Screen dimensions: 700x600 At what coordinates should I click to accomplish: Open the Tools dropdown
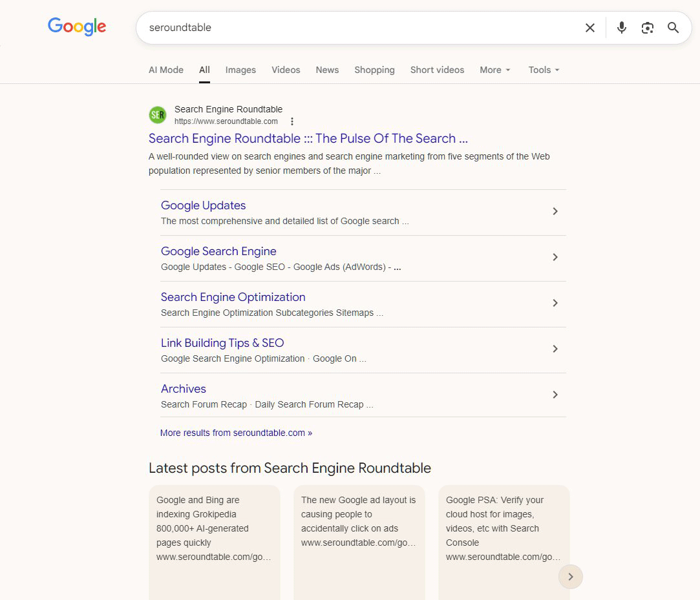(x=543, y=70)
